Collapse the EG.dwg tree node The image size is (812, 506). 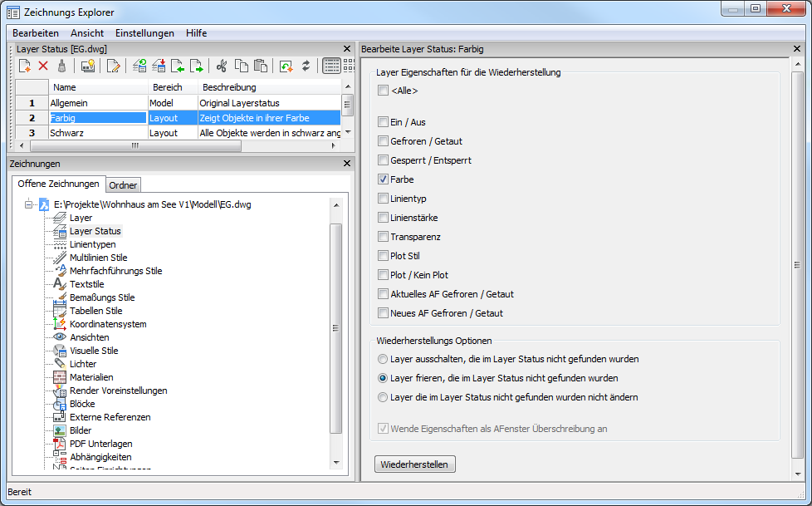click(x=28, y=204)
